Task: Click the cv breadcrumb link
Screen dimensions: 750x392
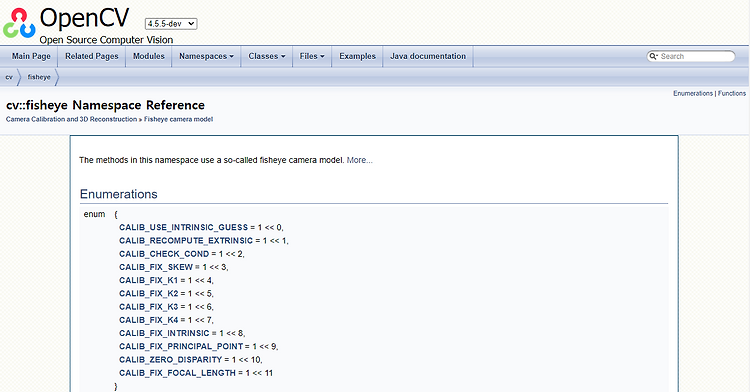Action: tap(9, 77)
